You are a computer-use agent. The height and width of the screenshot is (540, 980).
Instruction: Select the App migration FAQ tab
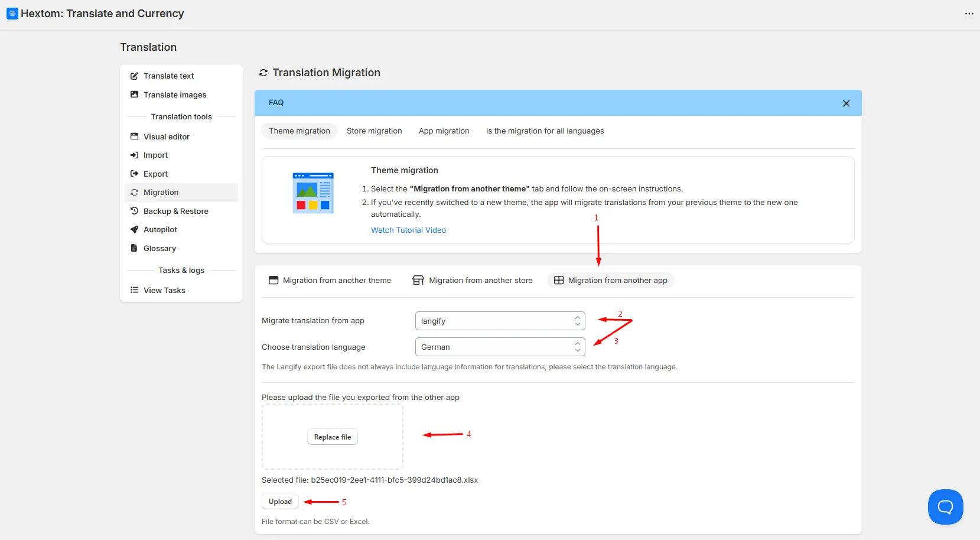pyautogui.click(x=444, y=131)
